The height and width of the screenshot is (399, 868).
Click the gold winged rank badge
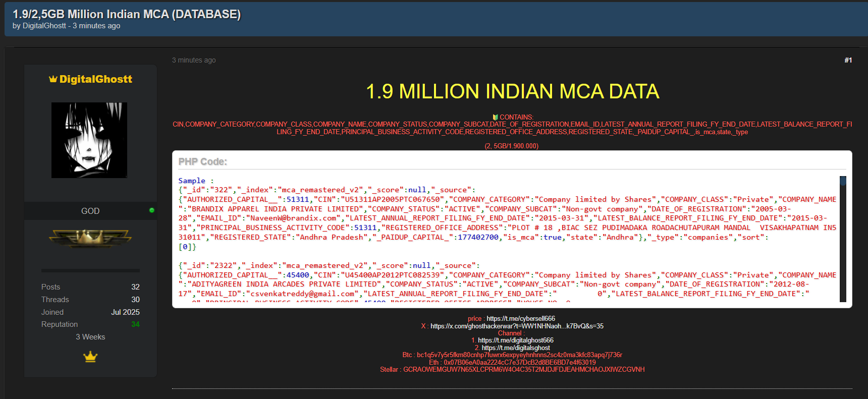90,238
